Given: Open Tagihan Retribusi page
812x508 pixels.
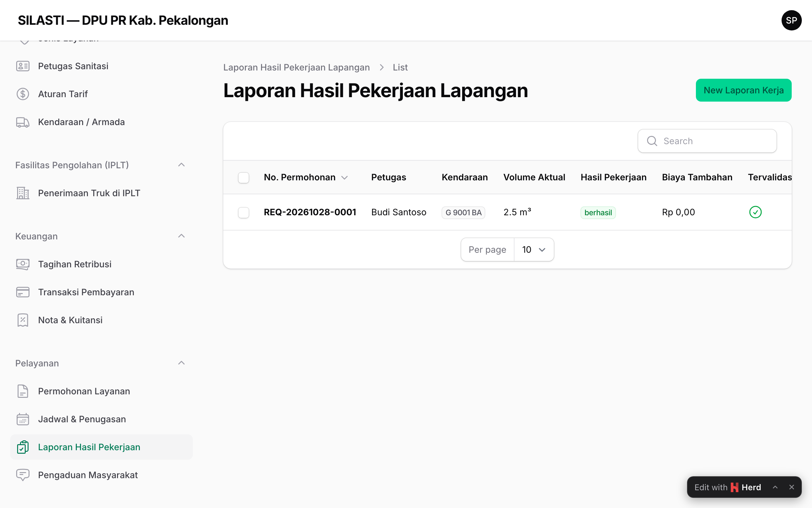Looking at the screenshot, I should [x=101, y=264].
